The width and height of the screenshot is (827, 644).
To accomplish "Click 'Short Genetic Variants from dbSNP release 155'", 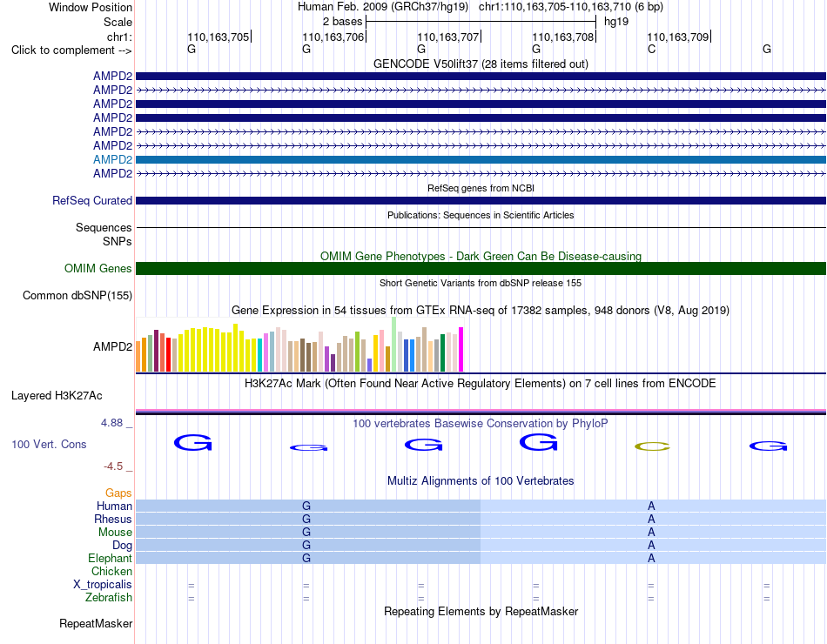I will [481, 283].
